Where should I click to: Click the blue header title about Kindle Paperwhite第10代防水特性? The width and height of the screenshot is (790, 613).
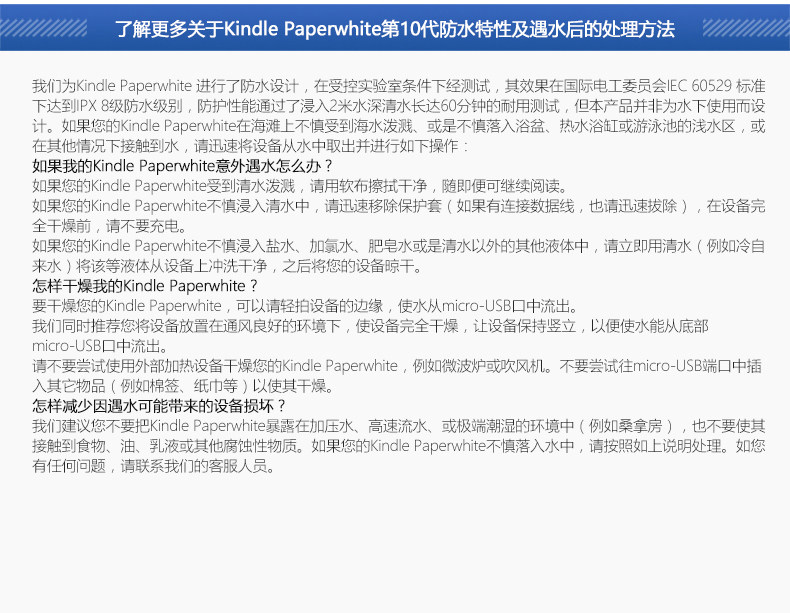(x=395, y=29)
